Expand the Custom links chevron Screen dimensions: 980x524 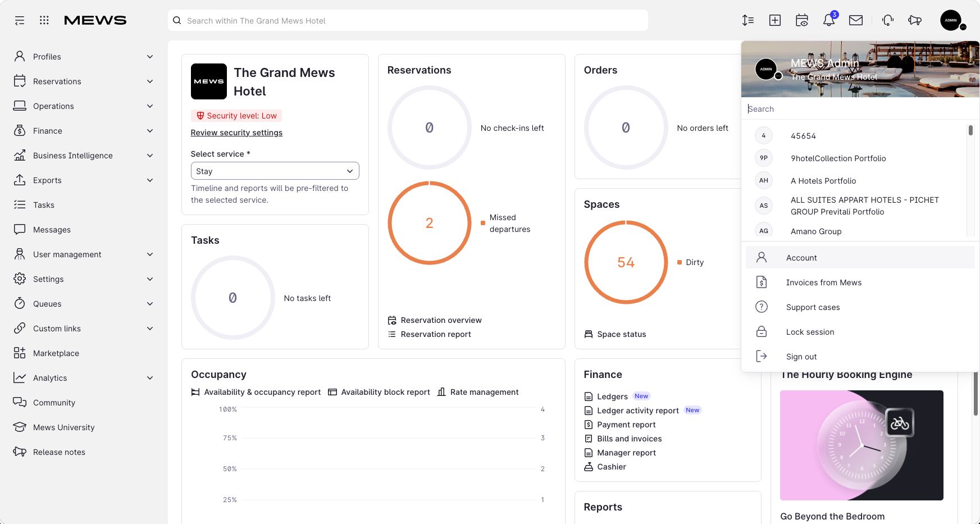click(150, 329)
